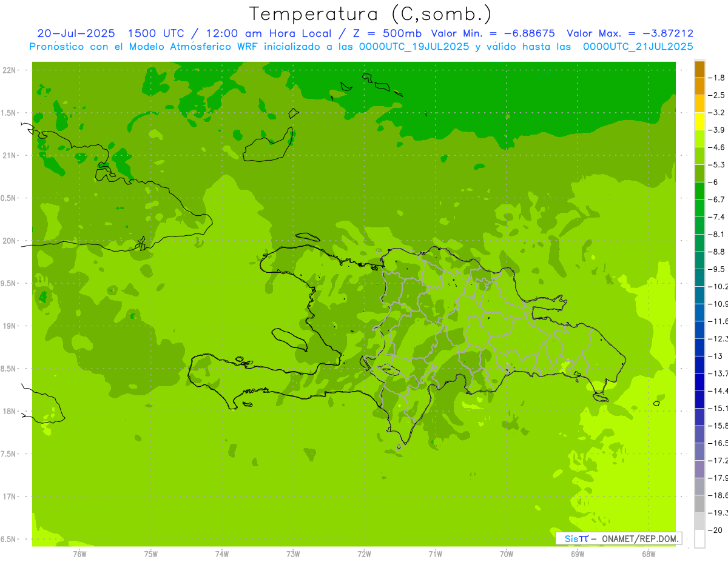The image size is (728, 562).
Task: Click the '0000UTC_21JUL2025' valid-until timestamp
Action: point(638,46)
